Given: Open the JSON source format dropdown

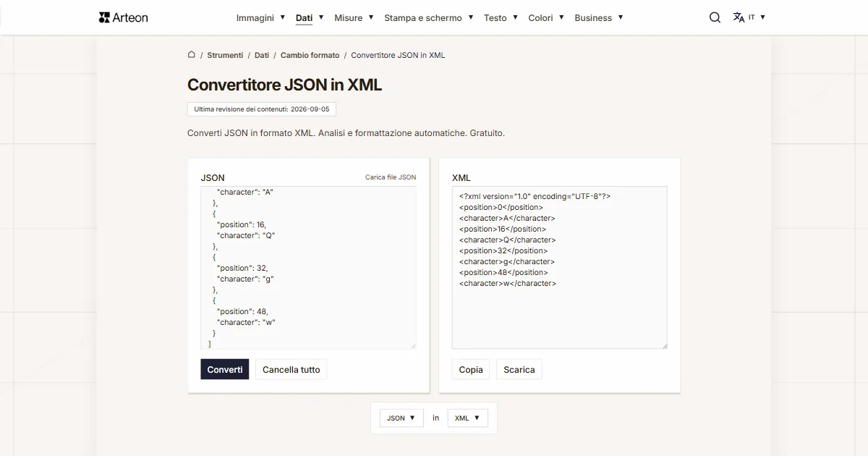Looking at the screenshot, I should 401,418.
